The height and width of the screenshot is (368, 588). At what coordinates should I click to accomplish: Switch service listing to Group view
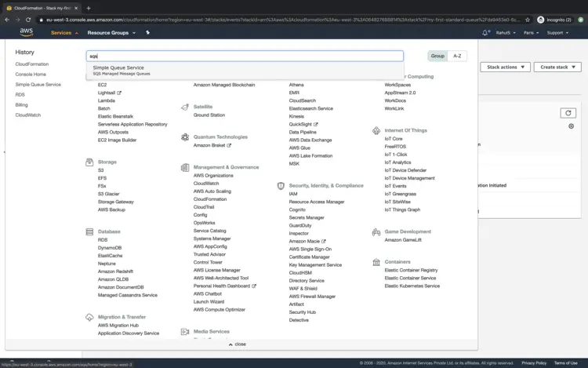437,56
